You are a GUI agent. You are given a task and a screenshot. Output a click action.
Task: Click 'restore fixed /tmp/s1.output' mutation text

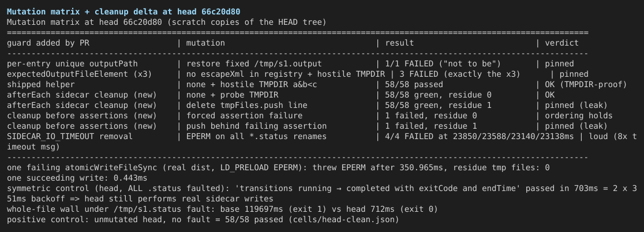click(254, 63)
